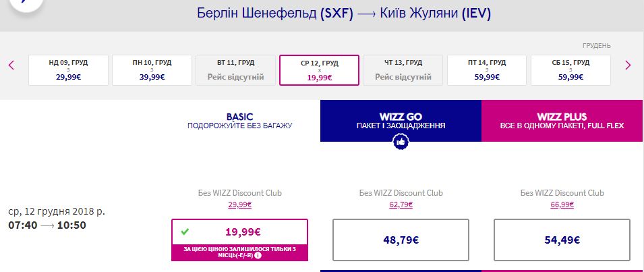This screenshot has height=272, width=644.
Task: Choose the WIZZ GO 48,79€ fare
Action: tap(401, 239)
